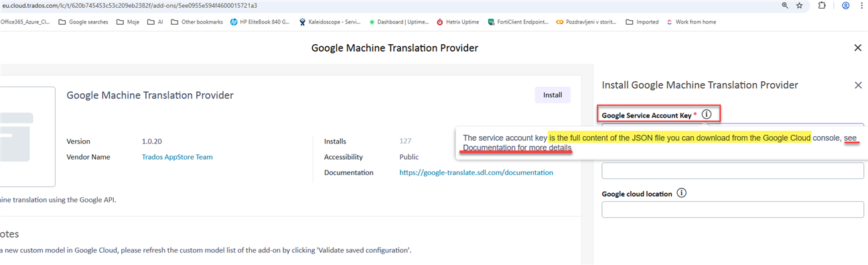This screenshot has width=868, height=265.
Task: Close the Google Machine Translation Provider dialog
Action: [857, 48]
